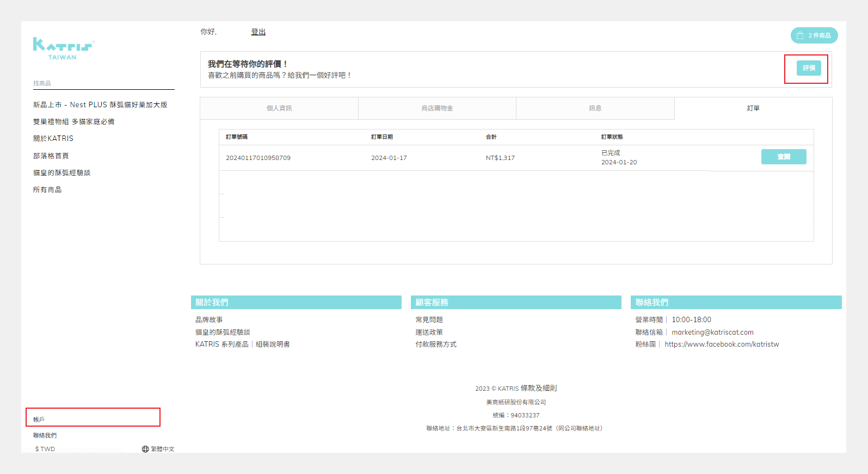Click 查閱 to view order details
This screenshot has width=868, height=474.
coord(783,157)
